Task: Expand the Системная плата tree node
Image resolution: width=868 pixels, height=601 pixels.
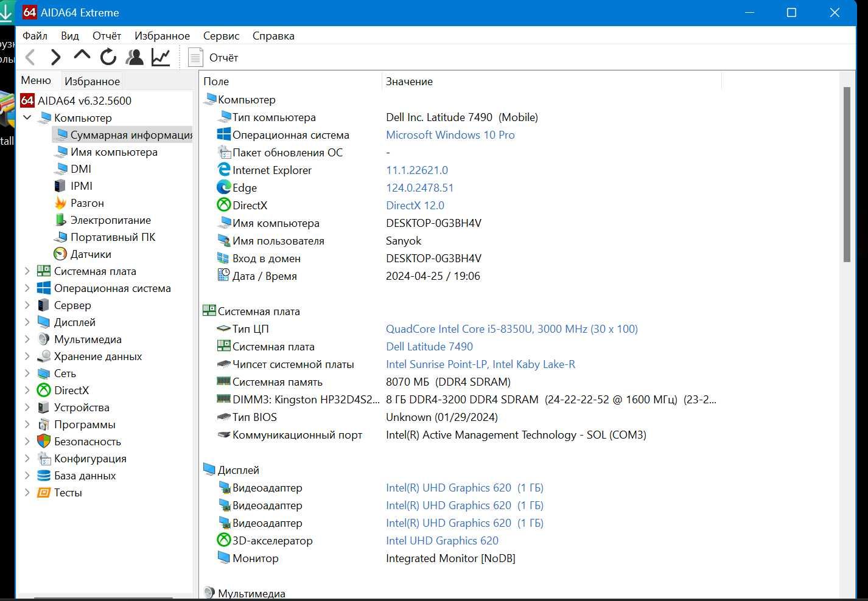Action: point(27,271)
